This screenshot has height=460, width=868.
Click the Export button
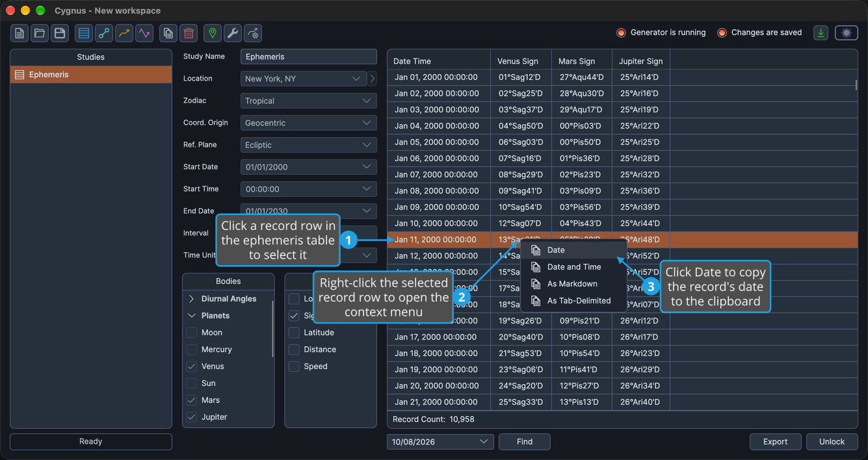click(x=775, y=442)
